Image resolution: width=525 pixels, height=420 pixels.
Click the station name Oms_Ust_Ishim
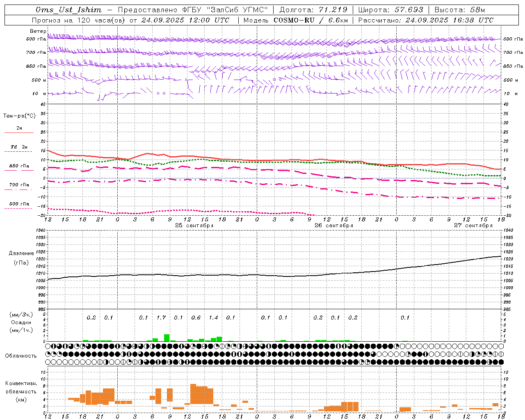(x=68, y=10)
